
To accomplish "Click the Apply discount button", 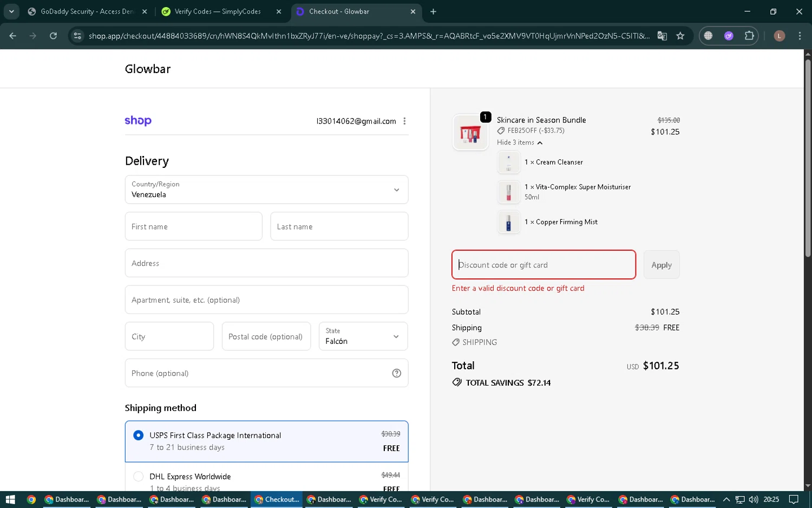I will point(662,265).
